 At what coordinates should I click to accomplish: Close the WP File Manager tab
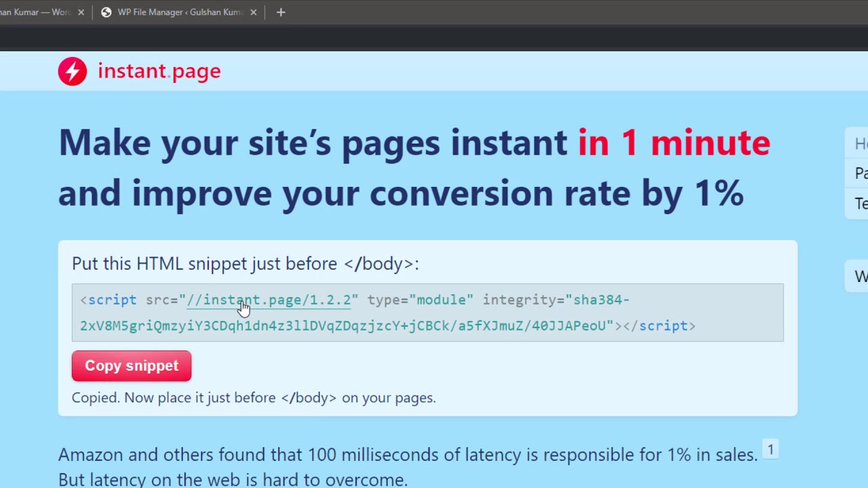[254, 12]
